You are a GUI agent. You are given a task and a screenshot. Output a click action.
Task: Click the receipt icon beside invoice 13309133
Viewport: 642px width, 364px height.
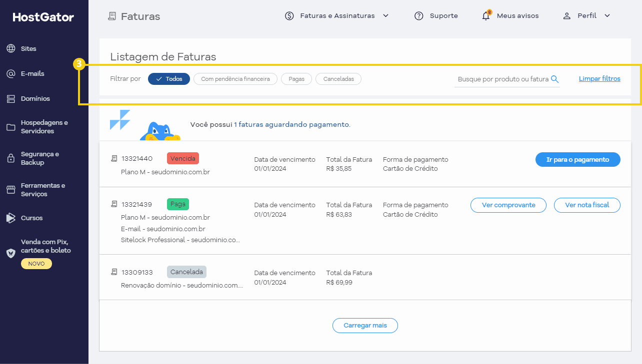(114, 272)
